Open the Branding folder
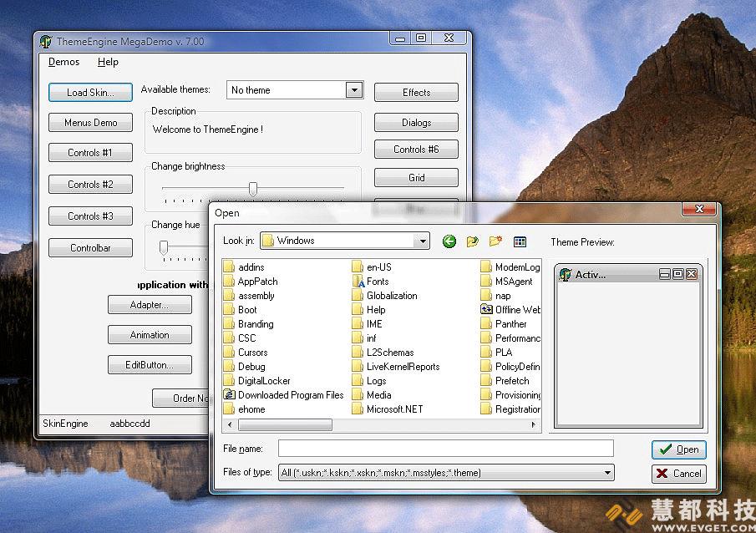This screenshot has height=533, width=756. 249,324
